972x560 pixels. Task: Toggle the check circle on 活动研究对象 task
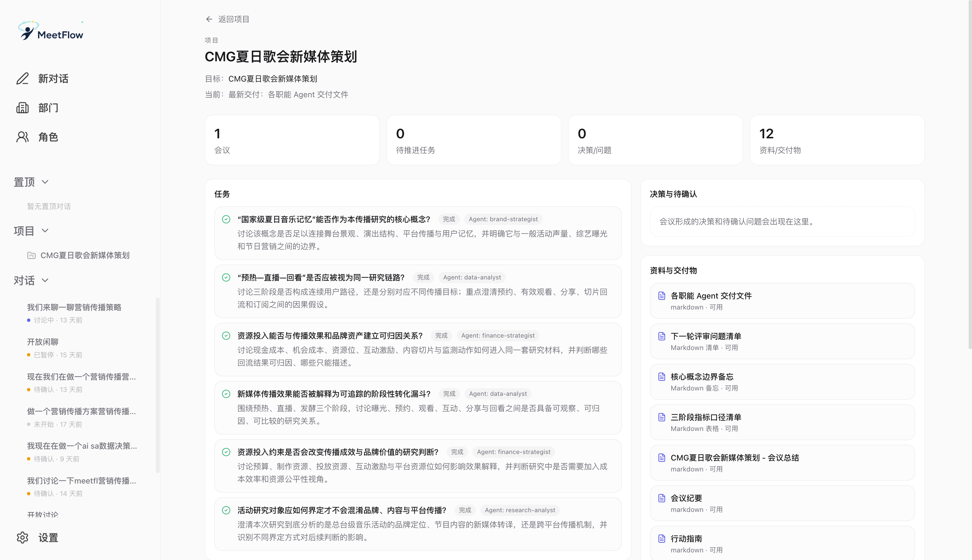point(226,510)
